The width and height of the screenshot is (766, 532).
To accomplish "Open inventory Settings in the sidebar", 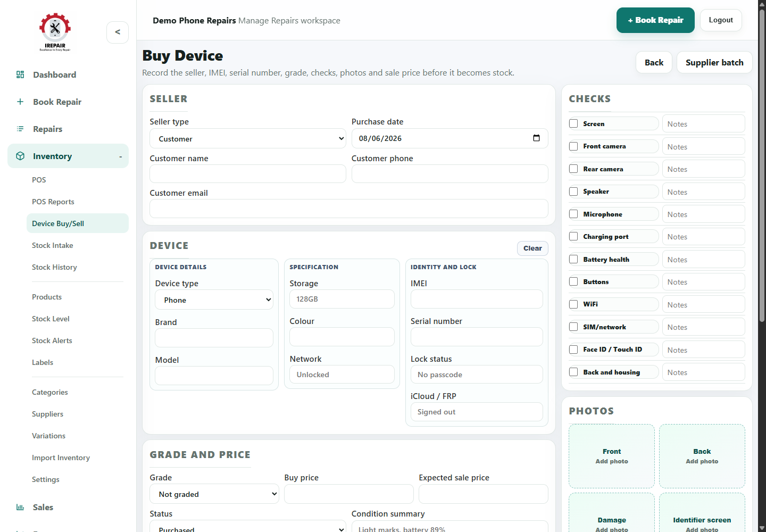I will click(x=46, y=479).
